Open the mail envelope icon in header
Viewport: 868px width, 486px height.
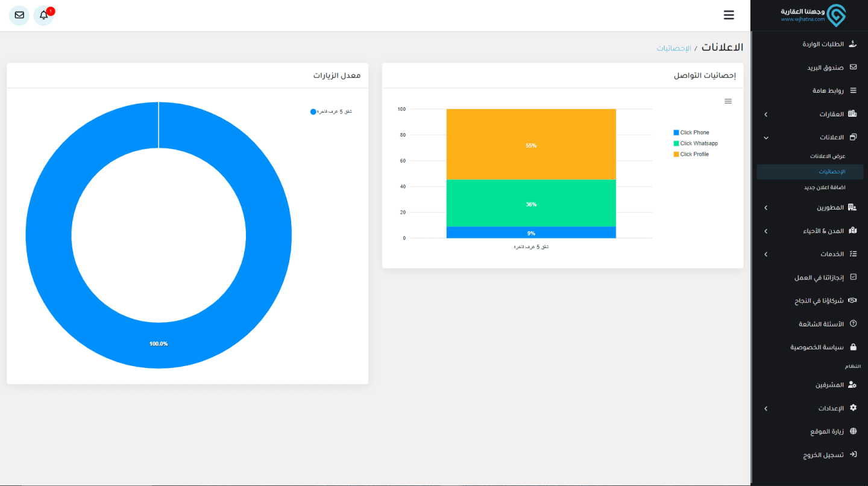pos(19,15)
